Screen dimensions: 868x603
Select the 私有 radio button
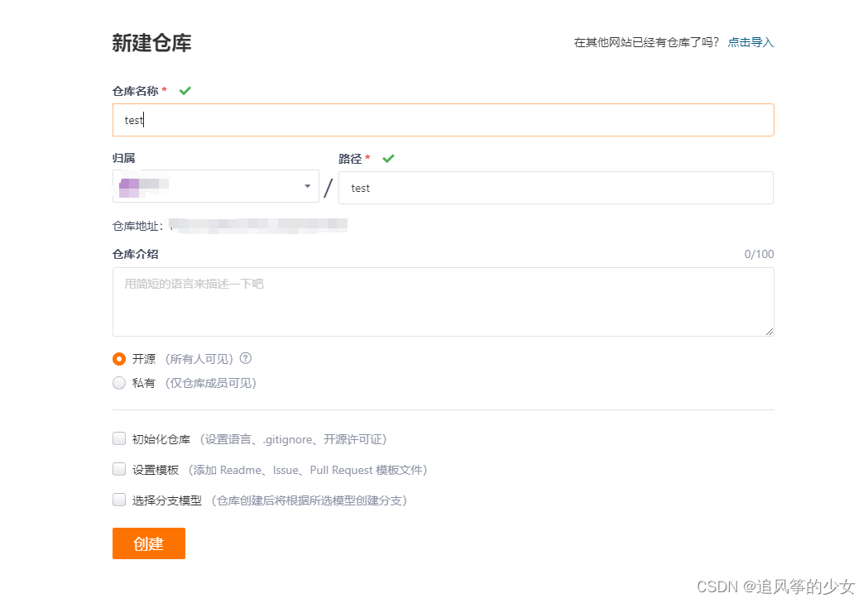(x=119, y=382)
